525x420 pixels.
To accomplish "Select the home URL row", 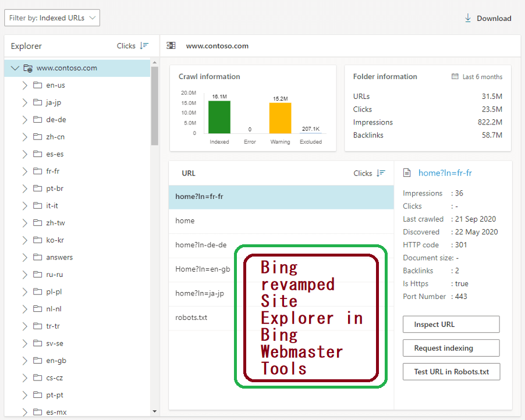I will [281, 221].
